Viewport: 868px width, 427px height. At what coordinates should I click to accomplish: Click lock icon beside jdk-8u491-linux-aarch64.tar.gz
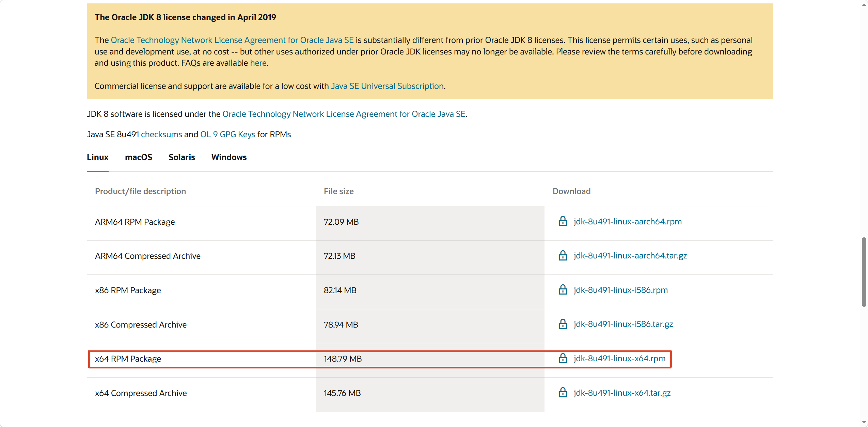click(563, 255)
